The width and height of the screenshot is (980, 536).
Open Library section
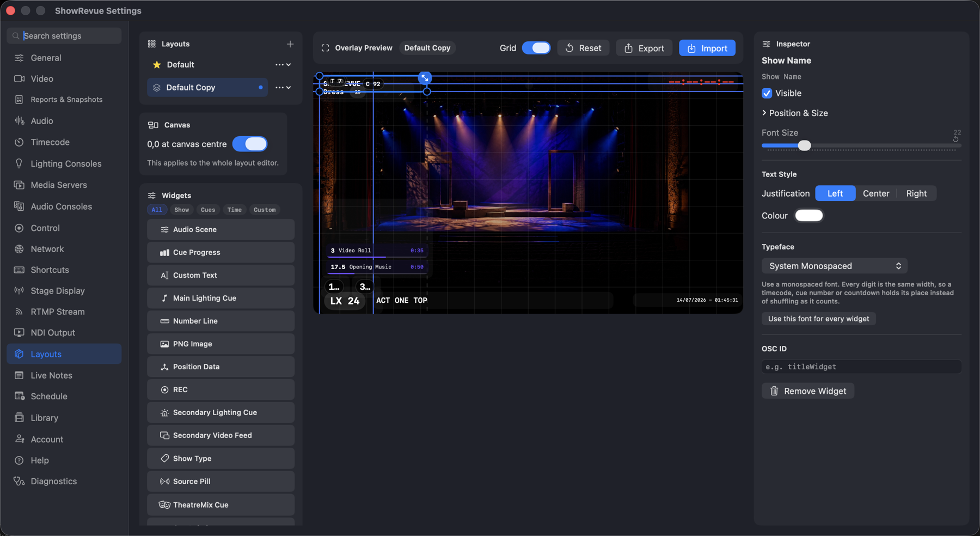click(x=64, y=418)
